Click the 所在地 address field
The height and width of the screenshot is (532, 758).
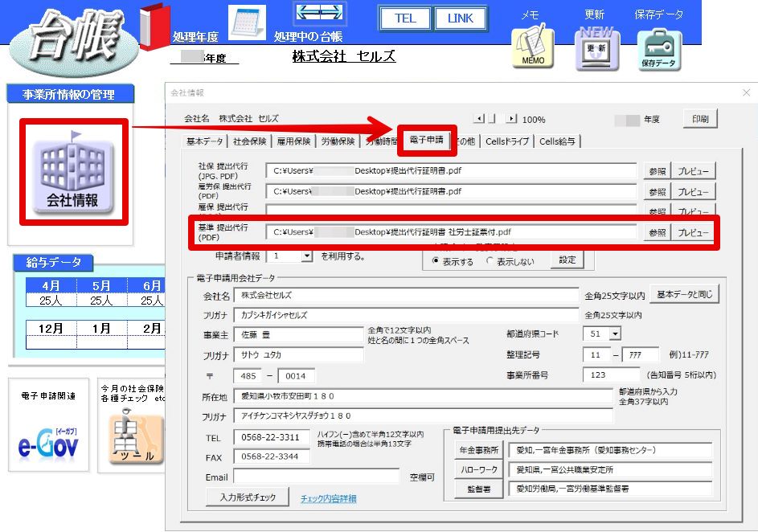pyautogui.click(x=424, y=395)
